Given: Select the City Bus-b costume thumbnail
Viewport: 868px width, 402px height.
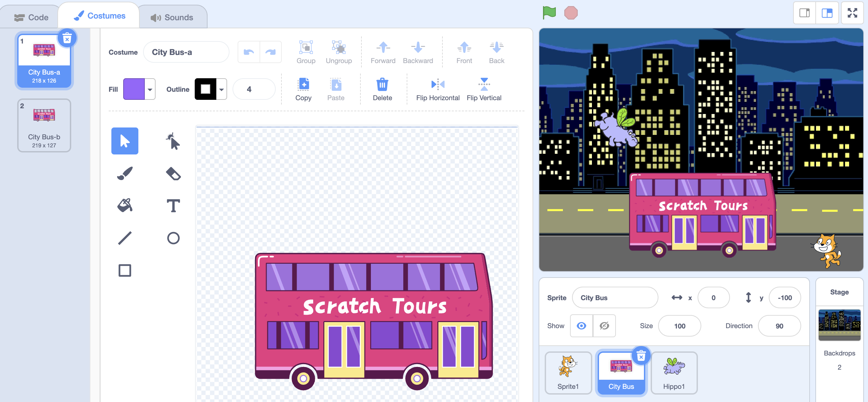Looking at the screenshot, I should [x=44, y=125].
